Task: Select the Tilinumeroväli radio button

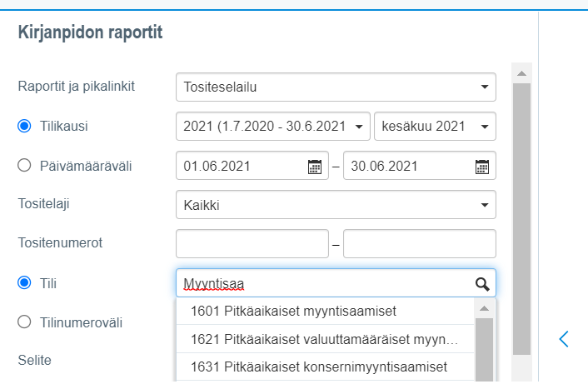Action: click(24, 322)
